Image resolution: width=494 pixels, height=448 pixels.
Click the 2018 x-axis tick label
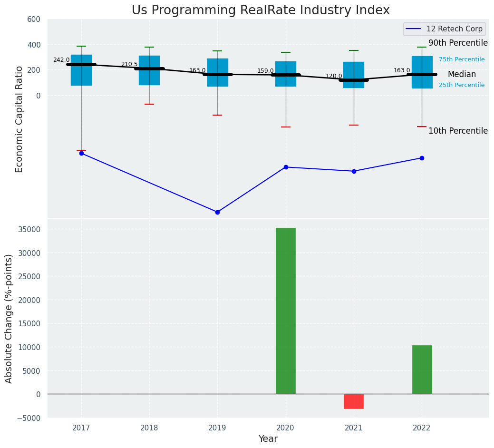(x=149, y=428)
